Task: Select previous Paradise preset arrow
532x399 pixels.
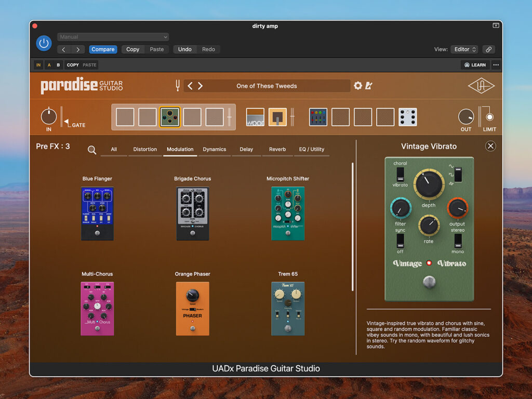Action: tap(190, 86)
